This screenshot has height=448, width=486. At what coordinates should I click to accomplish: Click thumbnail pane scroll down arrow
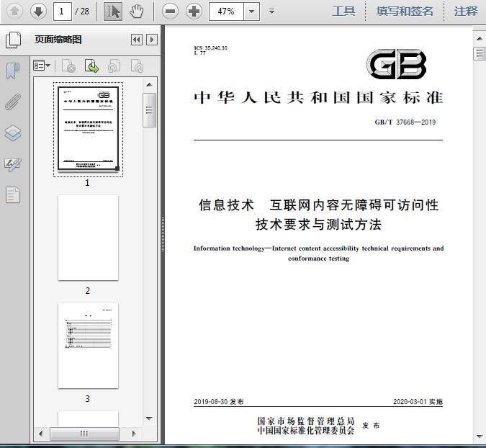tap(149, 418)
